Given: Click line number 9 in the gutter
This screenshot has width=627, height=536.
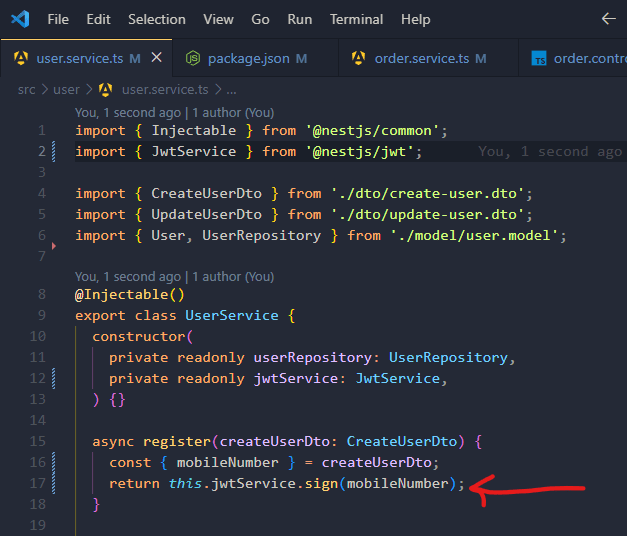Looking at the screenshot, I should pyautogui.click(x=42, y=316).
